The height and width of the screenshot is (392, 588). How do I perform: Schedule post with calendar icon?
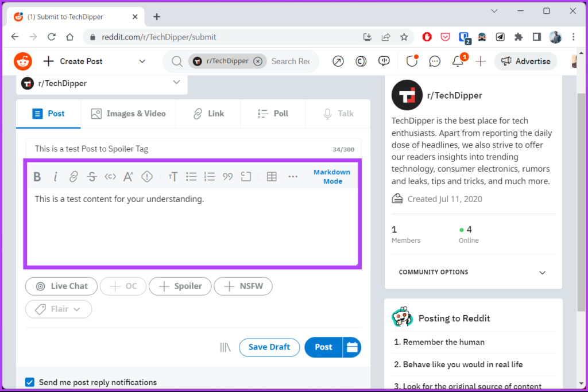click(x=352, y=347)
